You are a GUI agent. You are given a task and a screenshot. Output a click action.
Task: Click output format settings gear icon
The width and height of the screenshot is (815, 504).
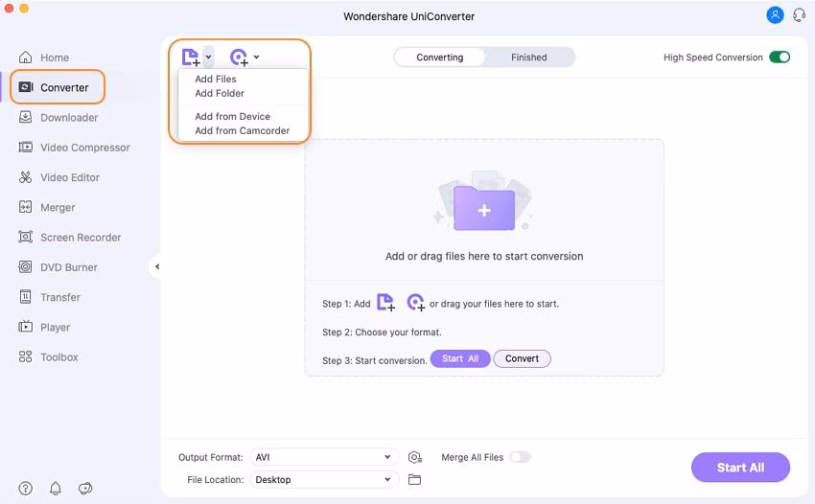pyautogui.click(x=415, y=457)
